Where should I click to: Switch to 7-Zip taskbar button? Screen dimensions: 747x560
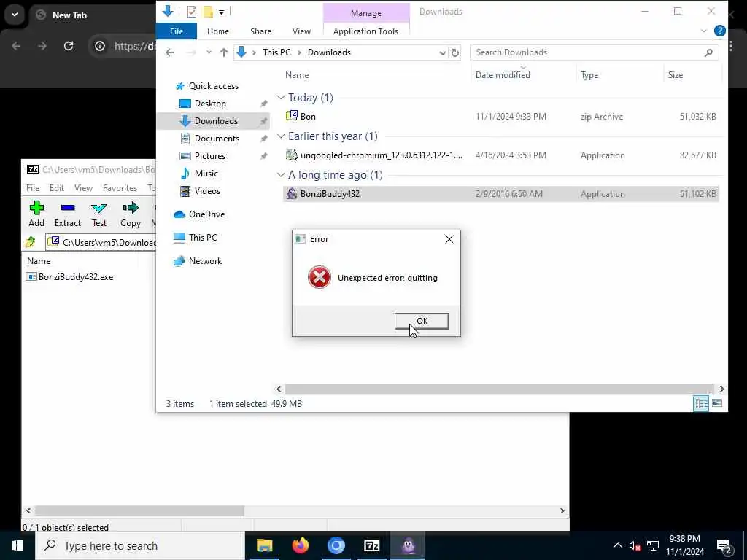click(x=371, y=545)
